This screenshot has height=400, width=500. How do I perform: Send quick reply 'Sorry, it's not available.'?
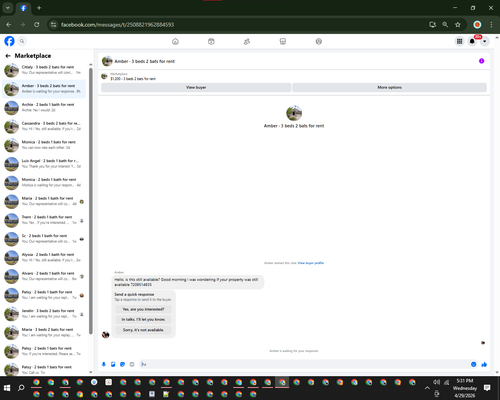tap(143, 330)
